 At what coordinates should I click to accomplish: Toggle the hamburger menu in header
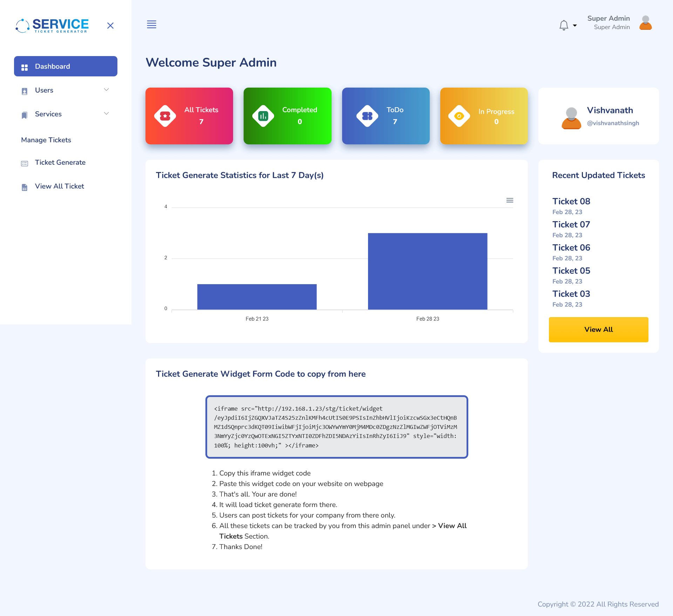coord(151,25)
